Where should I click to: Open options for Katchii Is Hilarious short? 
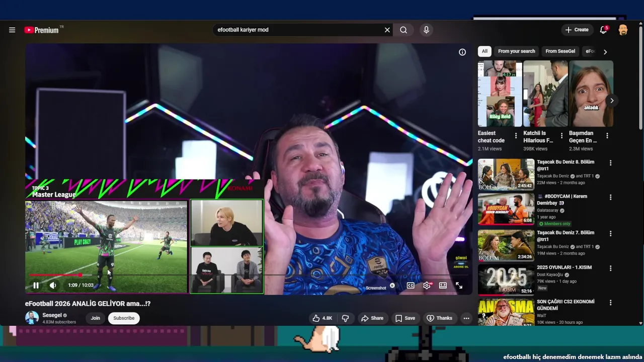click(x=561, y=136)
